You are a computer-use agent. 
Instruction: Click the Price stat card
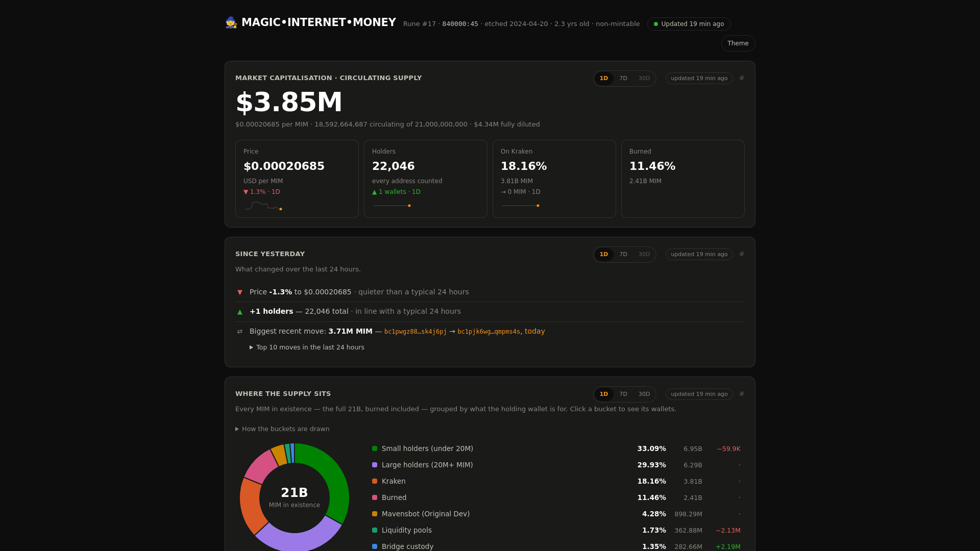[297, 179]
